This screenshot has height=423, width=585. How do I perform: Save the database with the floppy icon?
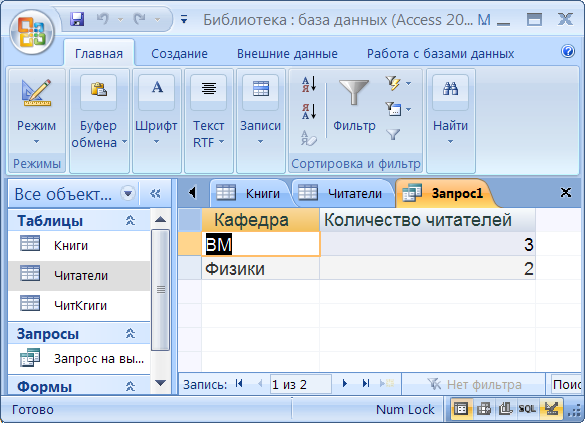coord(77,19)
